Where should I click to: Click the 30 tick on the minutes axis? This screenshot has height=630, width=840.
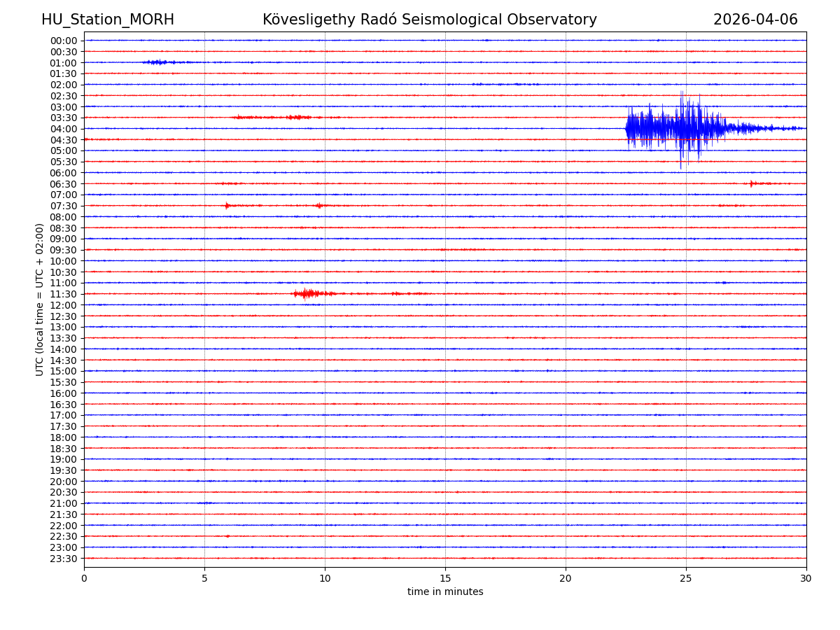[x=806, y=579]
